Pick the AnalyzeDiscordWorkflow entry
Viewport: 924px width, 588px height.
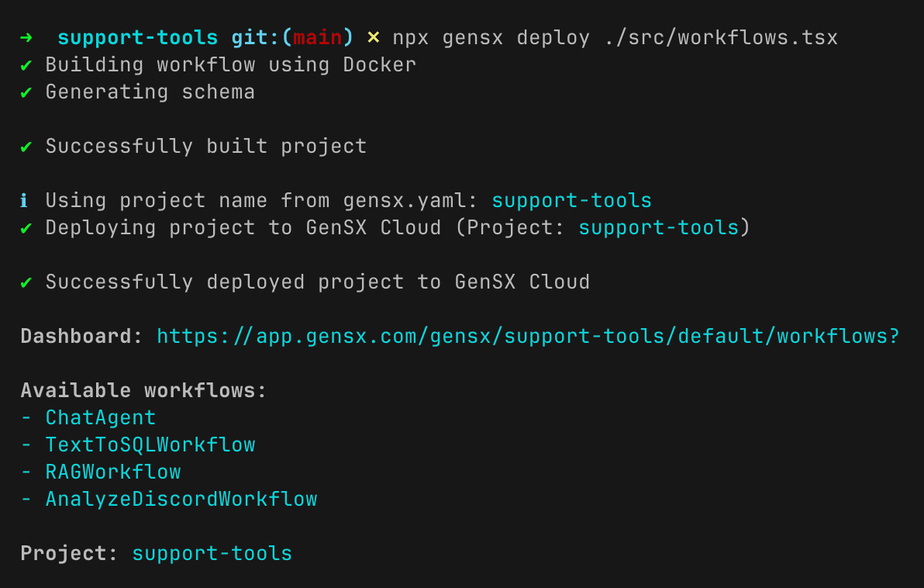(181, 499)
